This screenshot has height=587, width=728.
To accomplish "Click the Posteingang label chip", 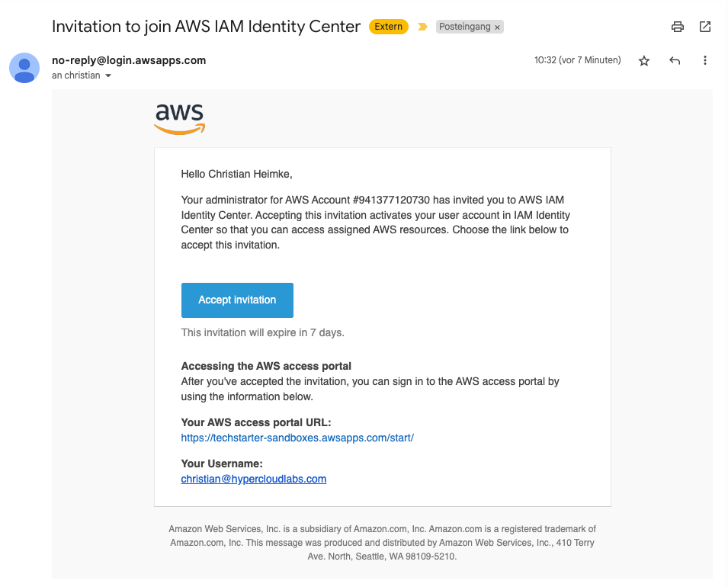I will point(465,27).
